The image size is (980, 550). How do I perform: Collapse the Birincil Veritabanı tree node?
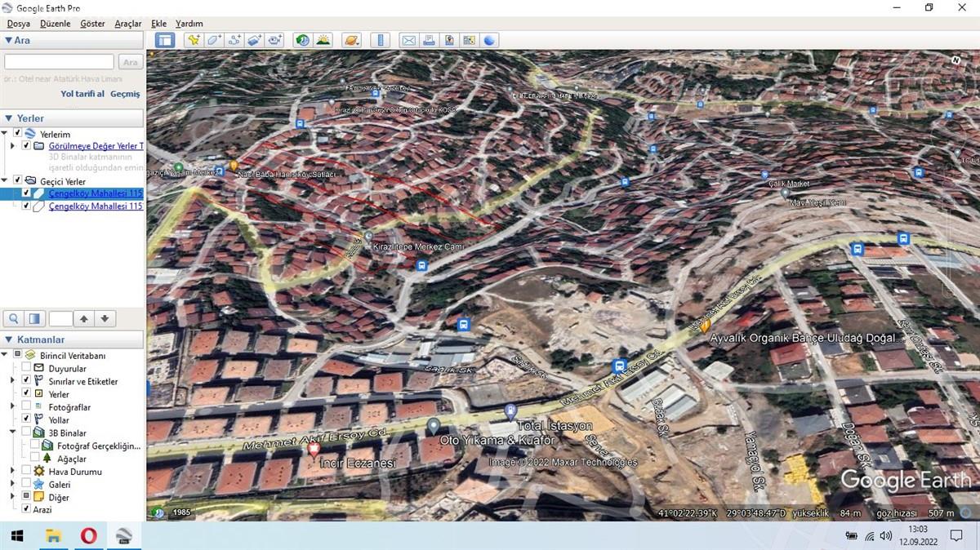5,355
